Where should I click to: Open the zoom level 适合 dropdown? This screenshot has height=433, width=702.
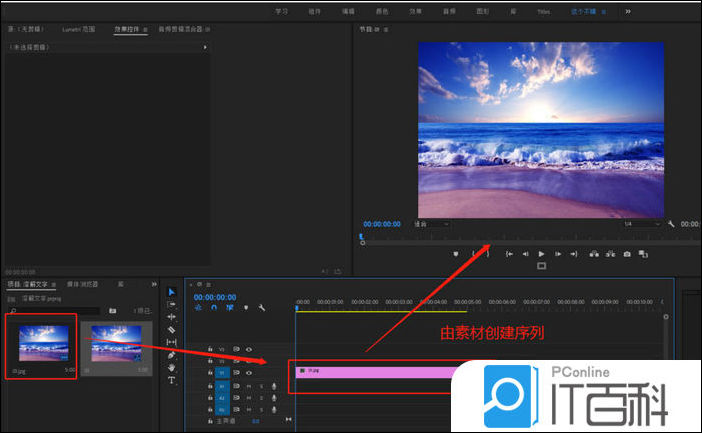click(431, 224)
